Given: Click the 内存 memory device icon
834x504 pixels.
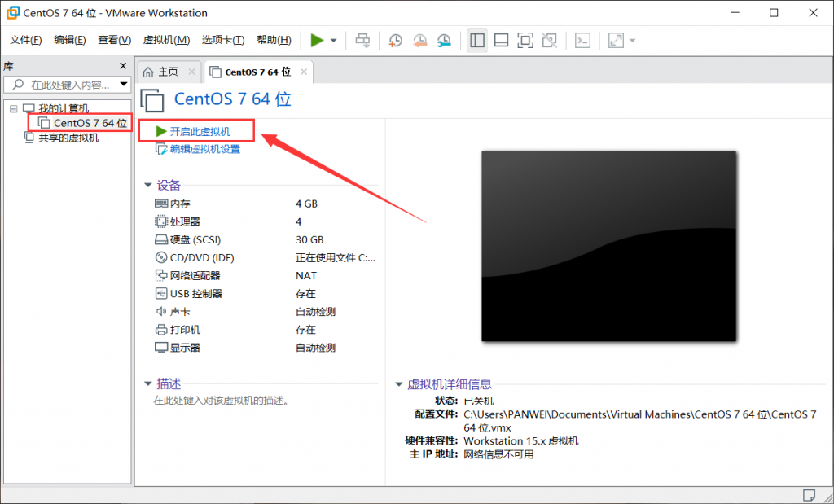Looking at the screenshot, I should tap(161, 204).
